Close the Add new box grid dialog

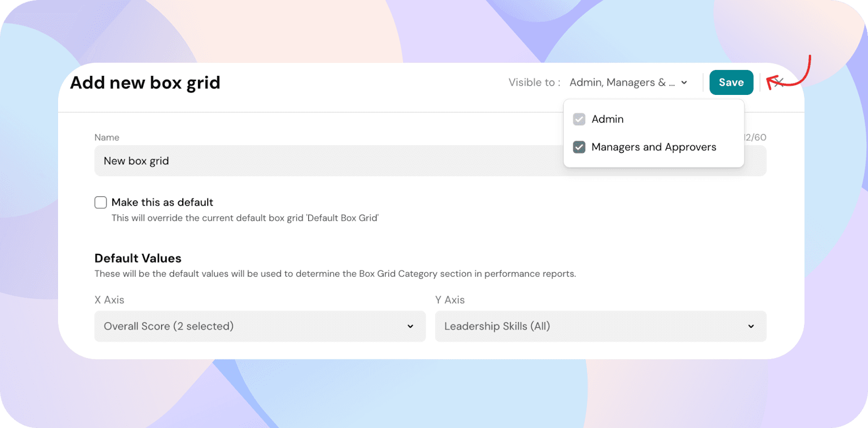click(779, 82)
